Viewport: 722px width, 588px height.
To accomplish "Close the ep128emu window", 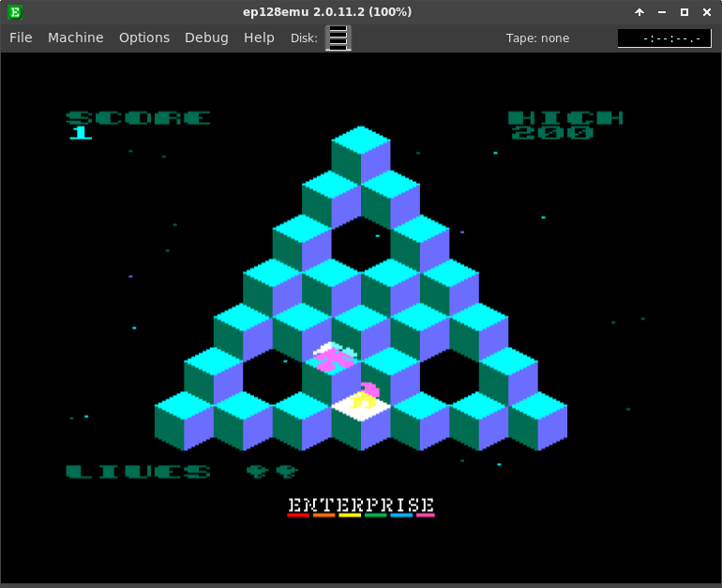I will click(x=707, y=12).
